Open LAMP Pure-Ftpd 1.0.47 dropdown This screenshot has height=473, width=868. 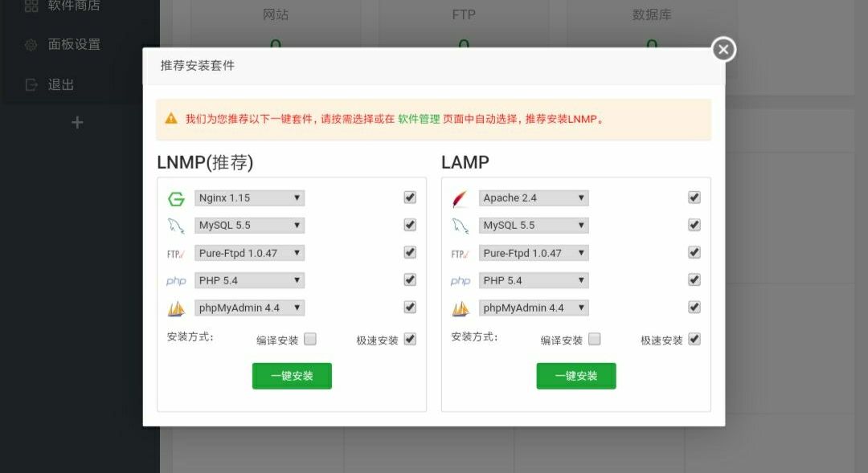534,253
